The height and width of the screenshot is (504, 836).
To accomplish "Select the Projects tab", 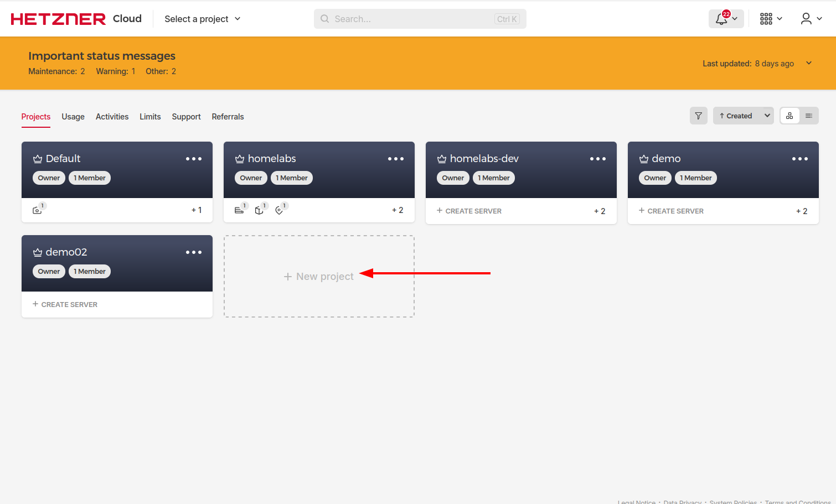I will tap(36, 117).
